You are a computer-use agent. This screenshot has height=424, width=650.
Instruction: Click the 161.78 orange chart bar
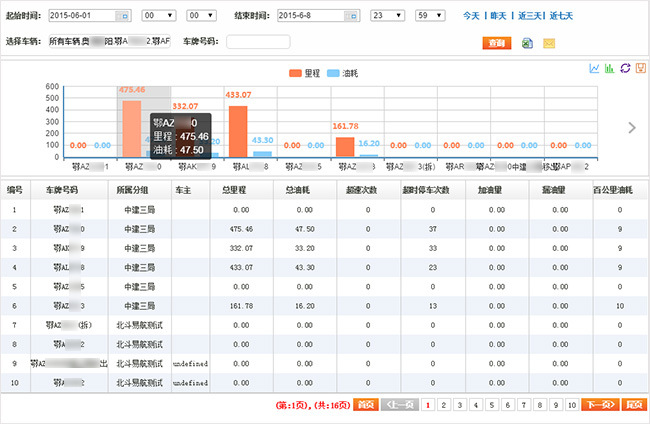(x=345, y=147)
